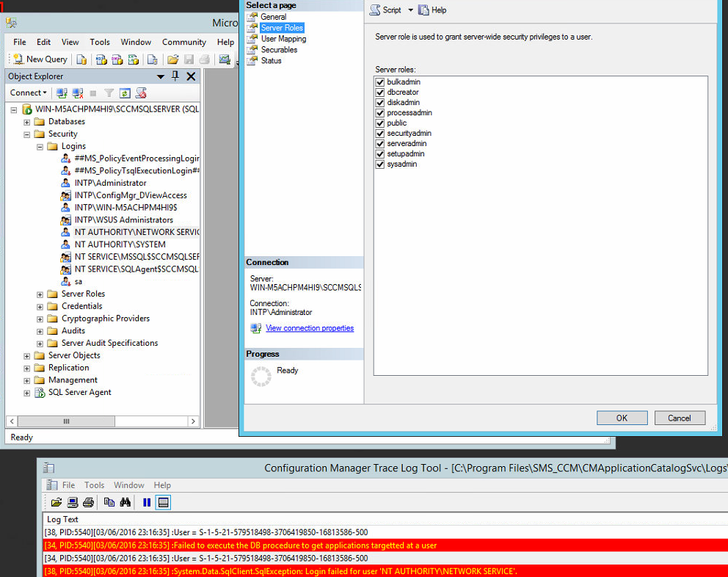
Task: Select the User Mapping page
Action: tap(284, 39)
